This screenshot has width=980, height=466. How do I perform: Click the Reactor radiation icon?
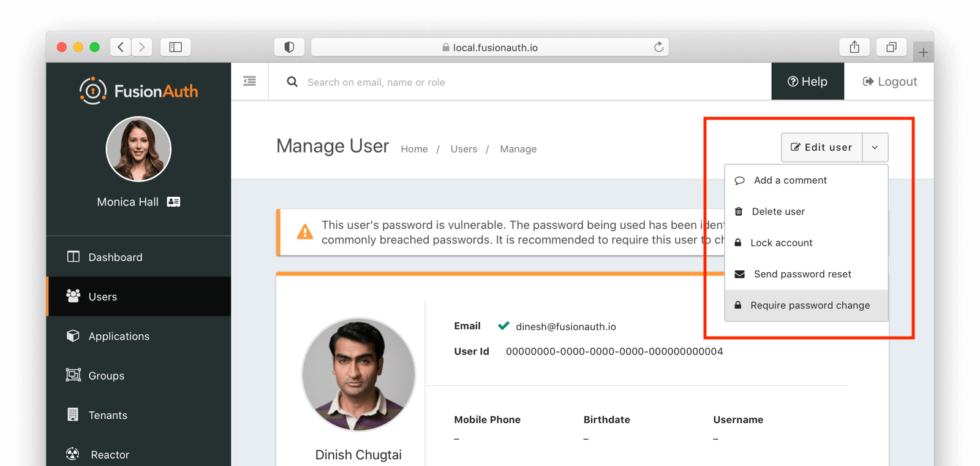point(73,454)
